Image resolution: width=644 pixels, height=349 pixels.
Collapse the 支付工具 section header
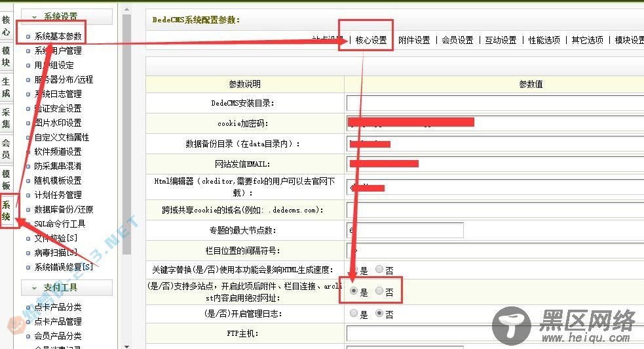click(x=67, y=287)
